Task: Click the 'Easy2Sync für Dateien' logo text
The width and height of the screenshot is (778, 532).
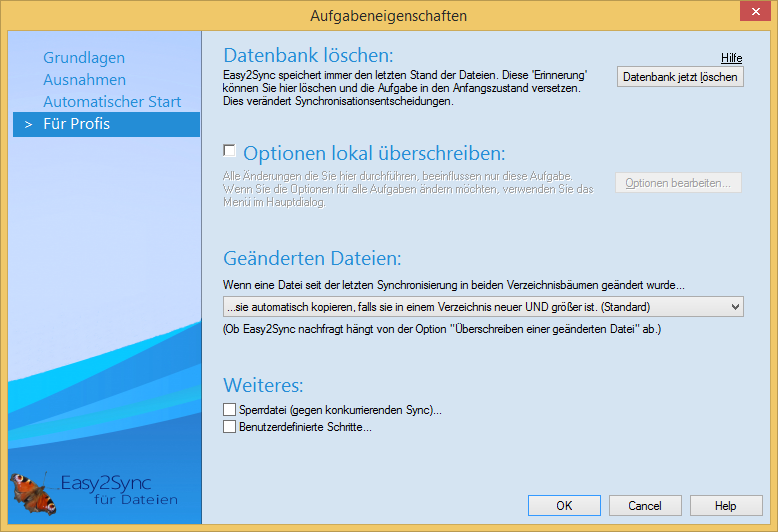Action: [118, 490]
